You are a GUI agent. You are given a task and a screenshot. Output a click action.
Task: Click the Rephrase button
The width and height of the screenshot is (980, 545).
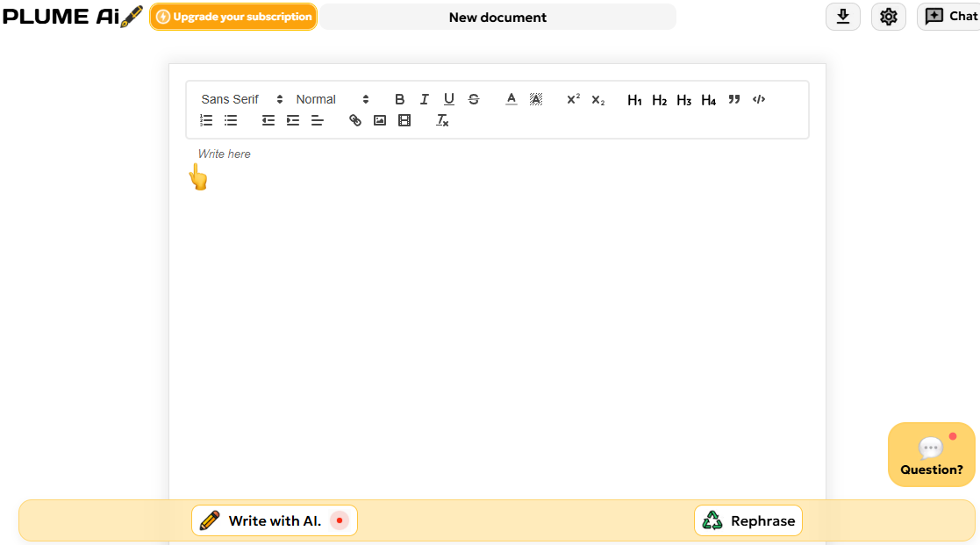[x=748, y=520]
